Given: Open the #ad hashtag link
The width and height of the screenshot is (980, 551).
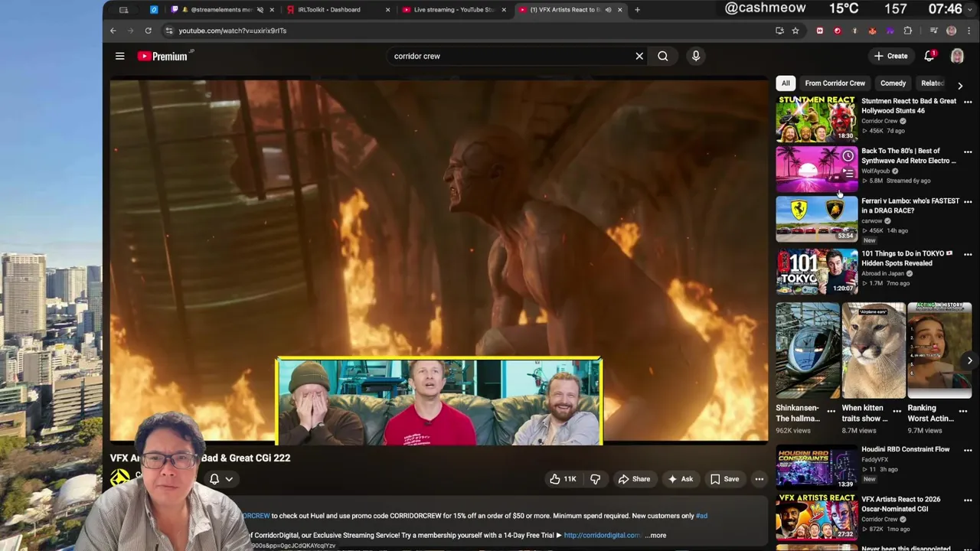Looking at the screenshot, I should click(701, 516).
